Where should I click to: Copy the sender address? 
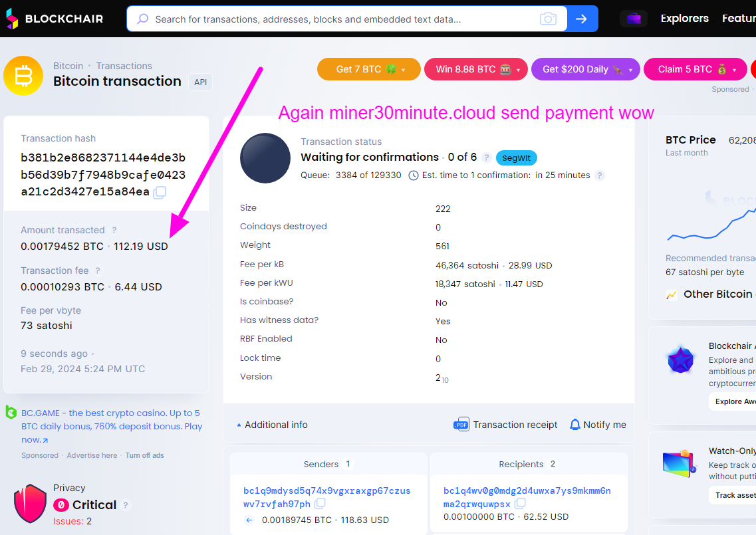coord(320,504)
